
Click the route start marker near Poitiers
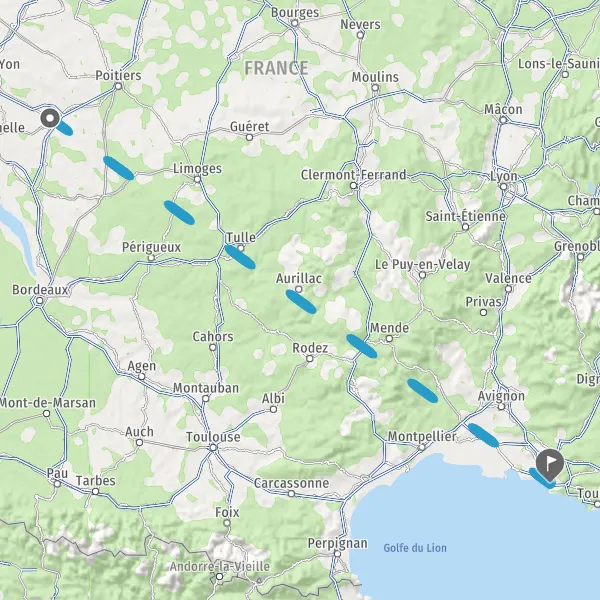click(50, 118)
